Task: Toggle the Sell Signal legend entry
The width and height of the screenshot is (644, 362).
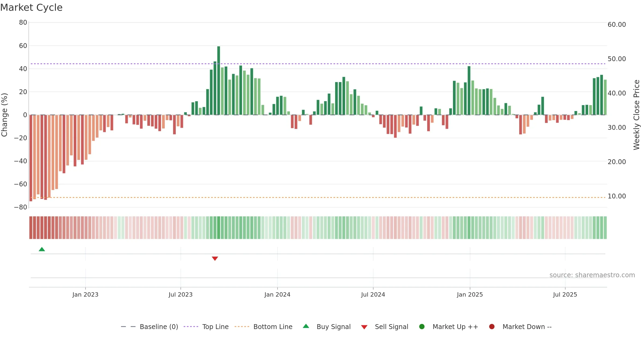Action: coord(385,327)
